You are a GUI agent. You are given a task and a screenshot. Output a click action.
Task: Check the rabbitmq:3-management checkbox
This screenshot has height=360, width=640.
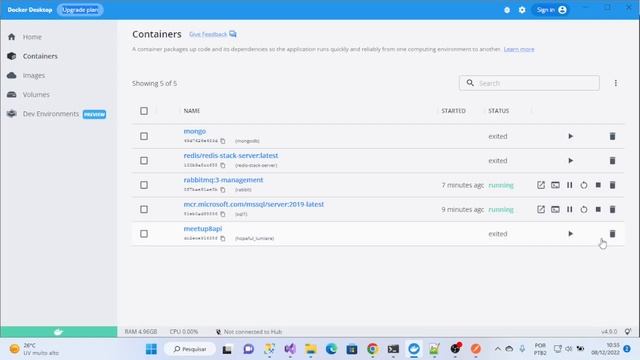click(144, 185)
